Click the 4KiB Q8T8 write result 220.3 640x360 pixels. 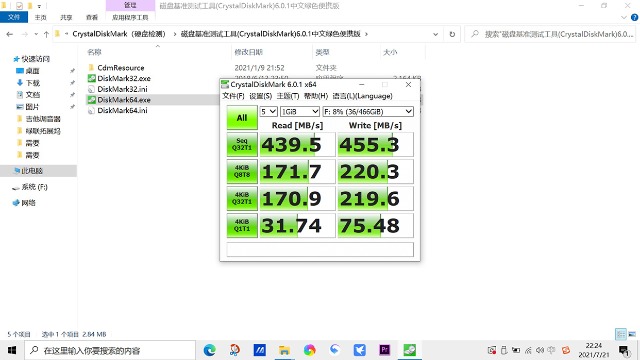coord(376,171)
